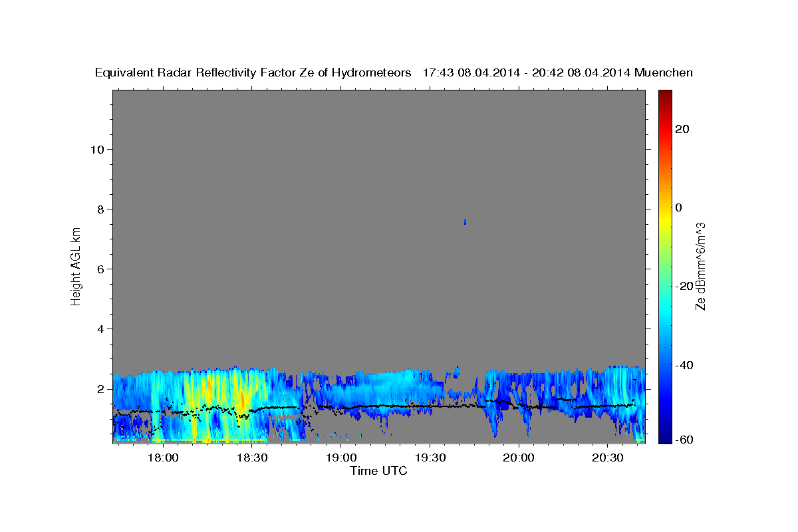
Task: Click the colorbar label 'Ze dBmm^6/m^3'
Action: click(x=700, y=266)
